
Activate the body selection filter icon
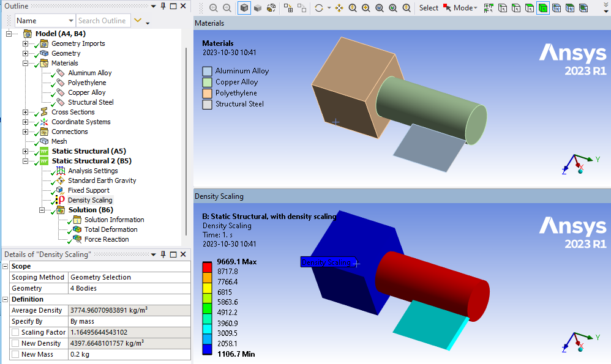543,8
